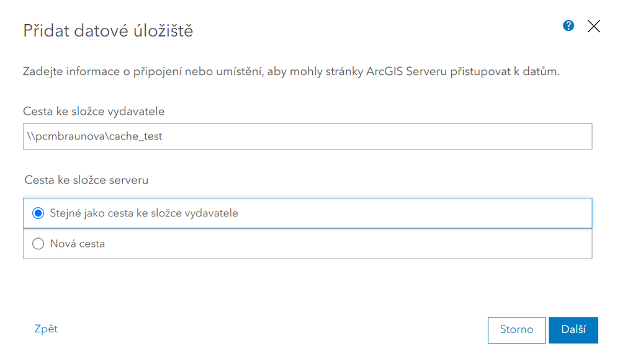Viewport: 620px width, 364px height.
Task: Click the 'Cesta ke složce serveru' group label
Action: tap(87, 180)
